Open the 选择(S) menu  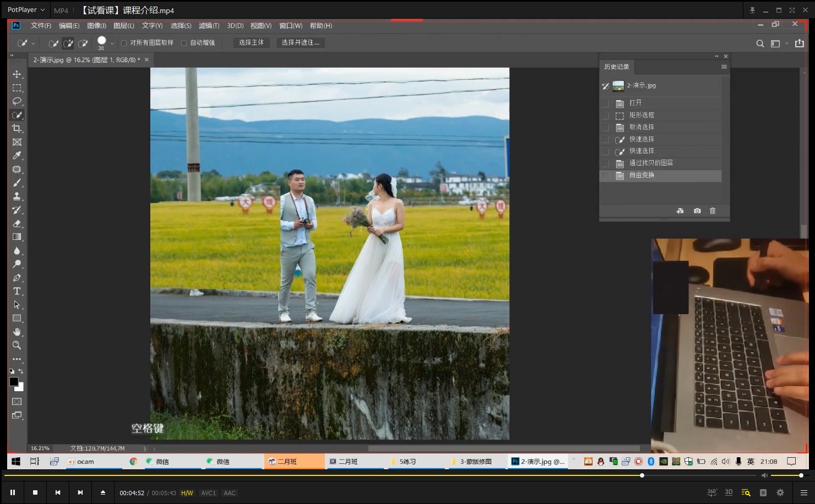181,26
